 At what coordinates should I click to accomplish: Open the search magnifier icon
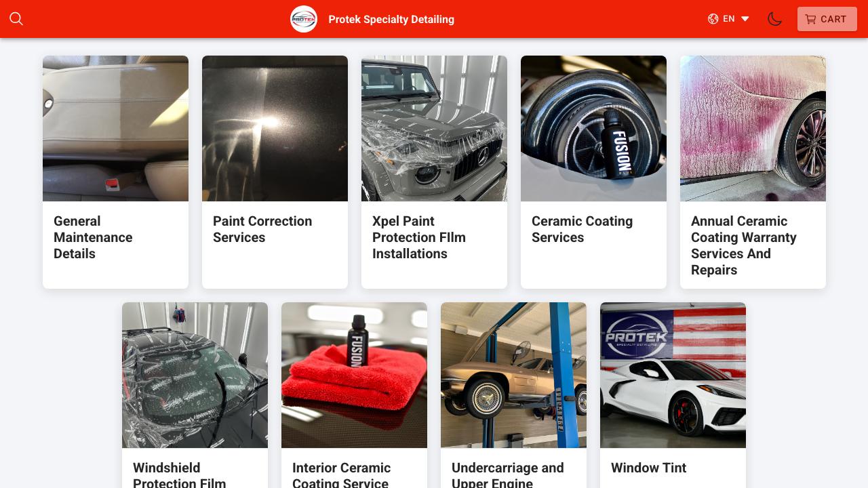[16, 19]
